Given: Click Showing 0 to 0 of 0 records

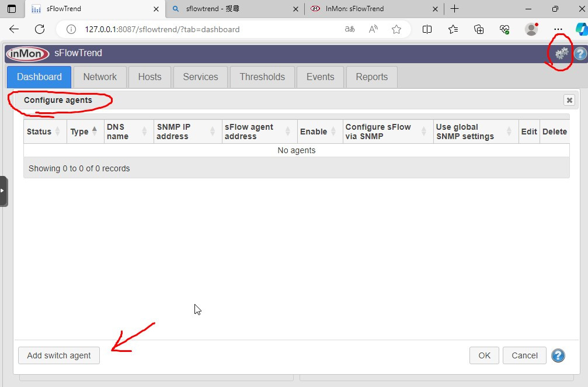Looking at the screenshot, I should (79, 168).
